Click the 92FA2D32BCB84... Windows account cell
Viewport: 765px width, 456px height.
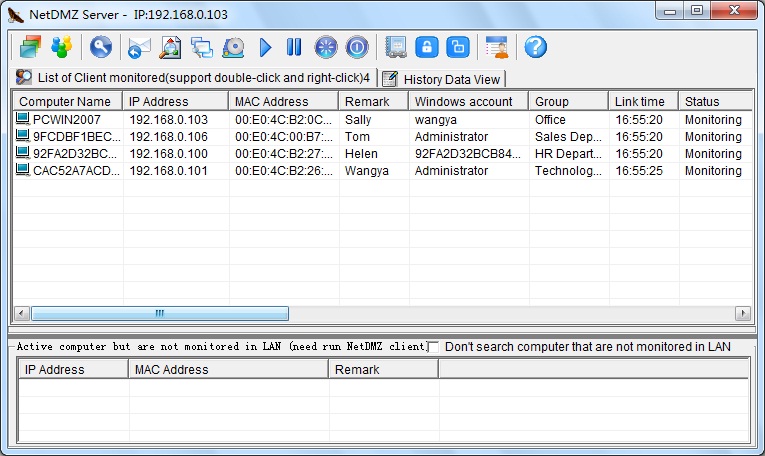(468, 154)
